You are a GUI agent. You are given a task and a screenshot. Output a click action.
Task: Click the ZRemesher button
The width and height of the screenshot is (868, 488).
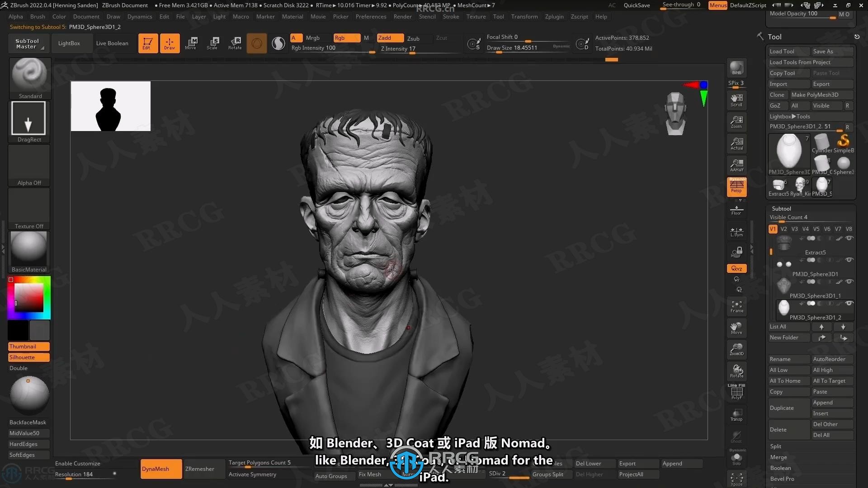click(204, 469)
